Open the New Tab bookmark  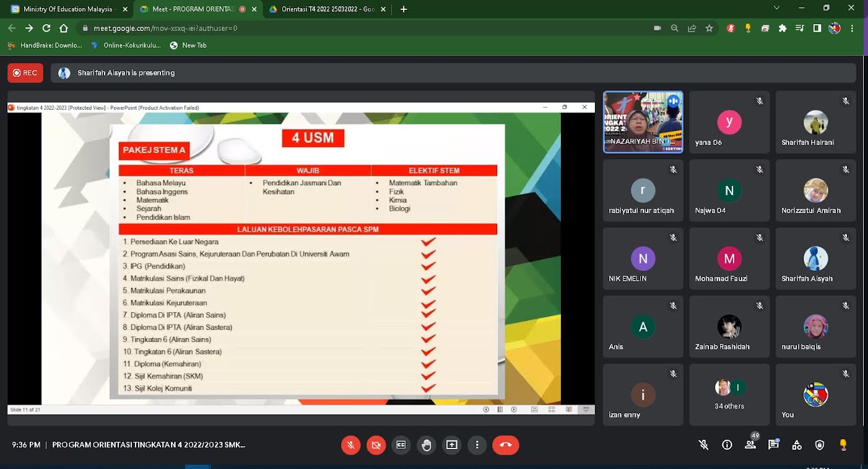188,45
